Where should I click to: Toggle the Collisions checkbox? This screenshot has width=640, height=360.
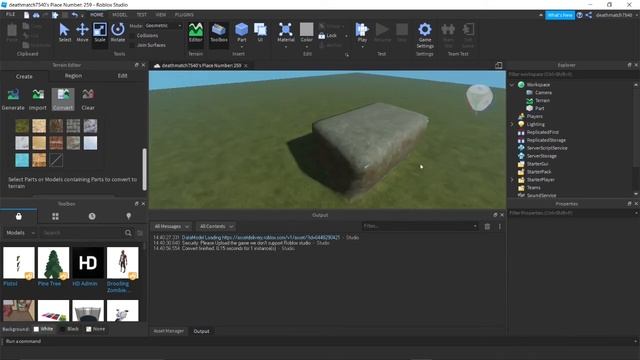click(x=132, y=36)
